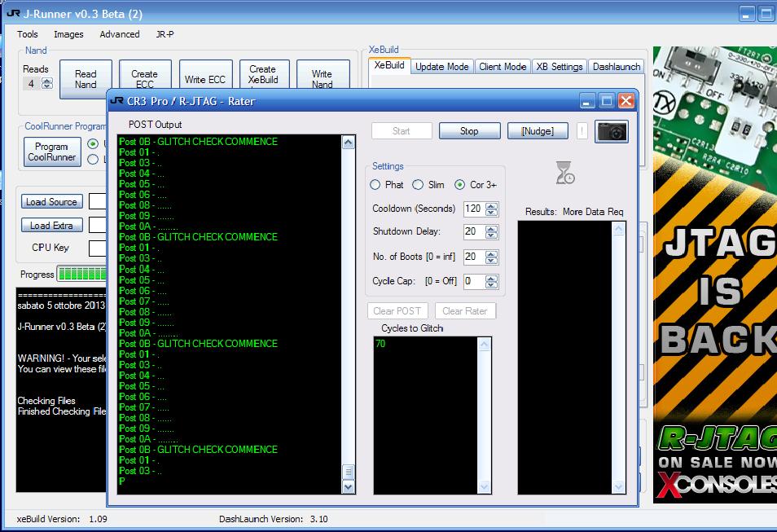Click the first GLITCH CHECK COMMENCE line
This screenshot has height=532, width=777.
click(x=198, y=141)
